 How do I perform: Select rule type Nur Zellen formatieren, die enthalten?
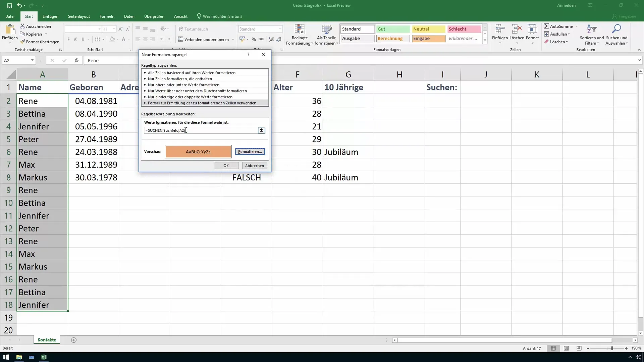(205, 79)
